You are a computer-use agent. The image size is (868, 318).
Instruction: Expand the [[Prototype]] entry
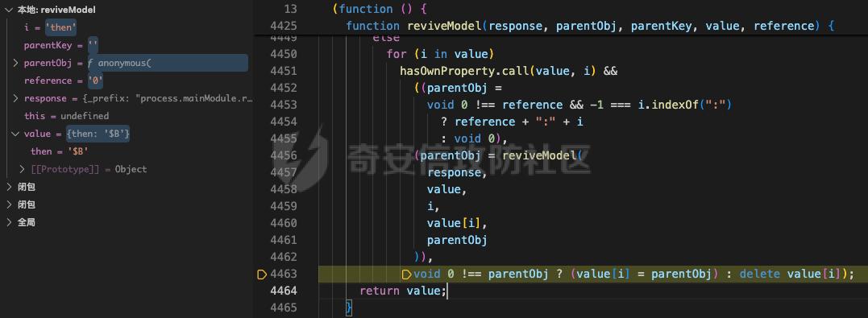(x=23, y=169)
